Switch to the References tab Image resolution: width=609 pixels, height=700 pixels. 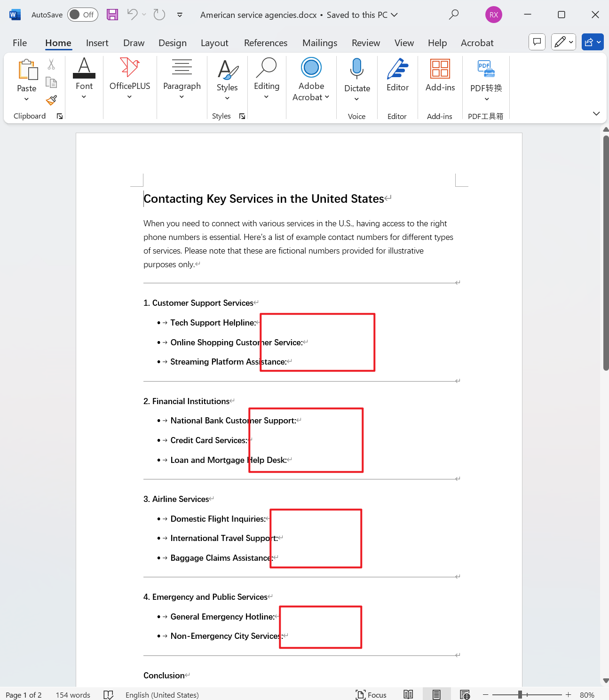(x=265, y=42)
